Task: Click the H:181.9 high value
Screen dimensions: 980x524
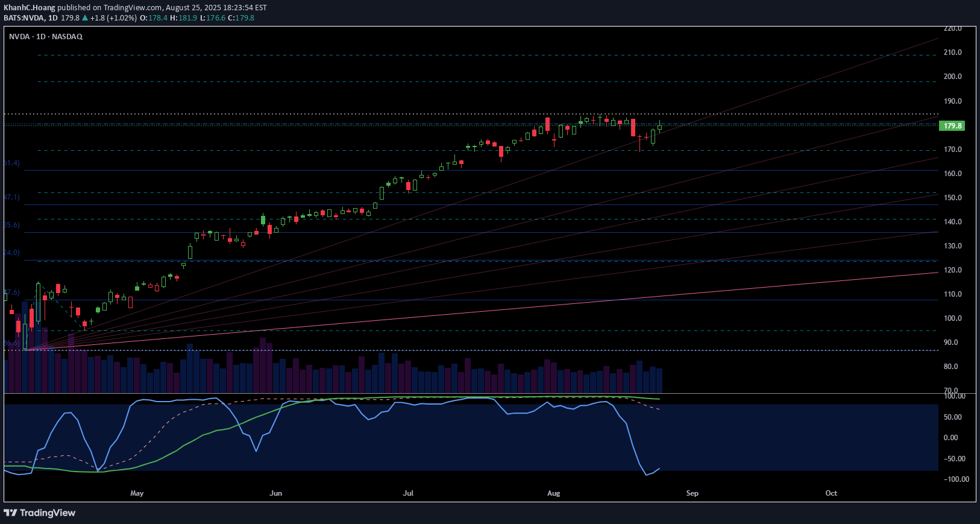Action: point(184,18)
